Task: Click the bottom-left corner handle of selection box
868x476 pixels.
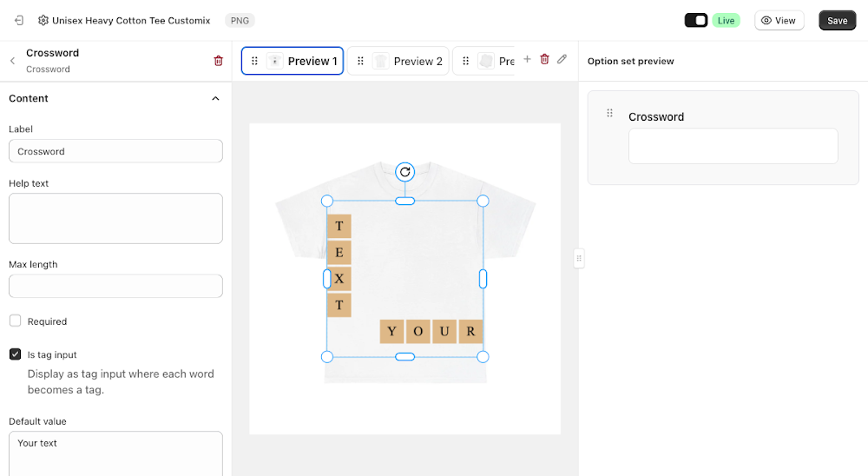Action: pos(327,357)
